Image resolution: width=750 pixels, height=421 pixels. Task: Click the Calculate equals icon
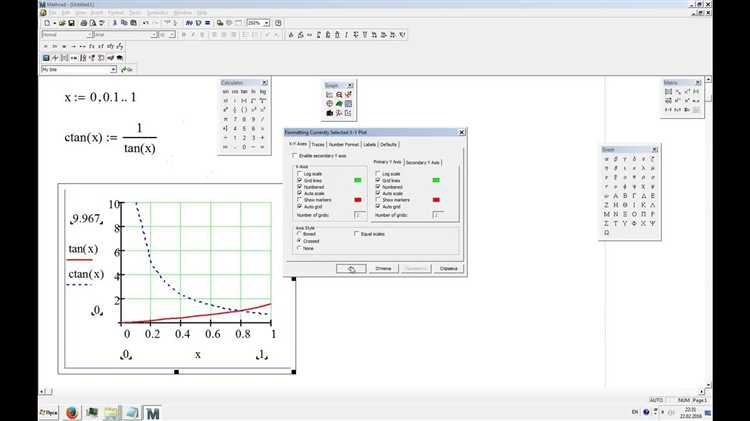[208, 23]
